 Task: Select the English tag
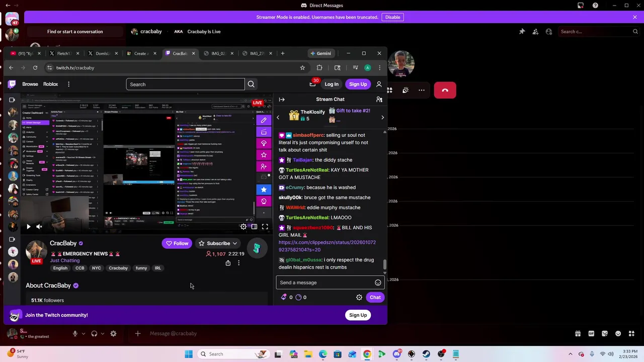(60, 268)
